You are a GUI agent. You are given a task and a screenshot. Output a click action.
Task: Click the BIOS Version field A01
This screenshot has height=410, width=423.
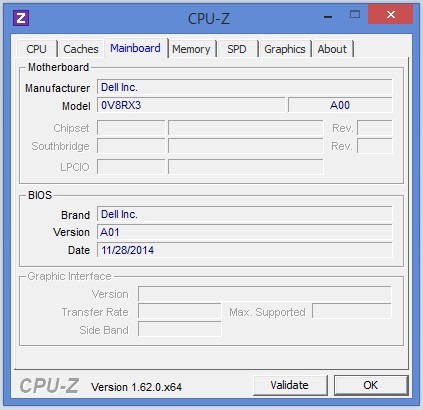pyautogui.click(x=245, y=232)
